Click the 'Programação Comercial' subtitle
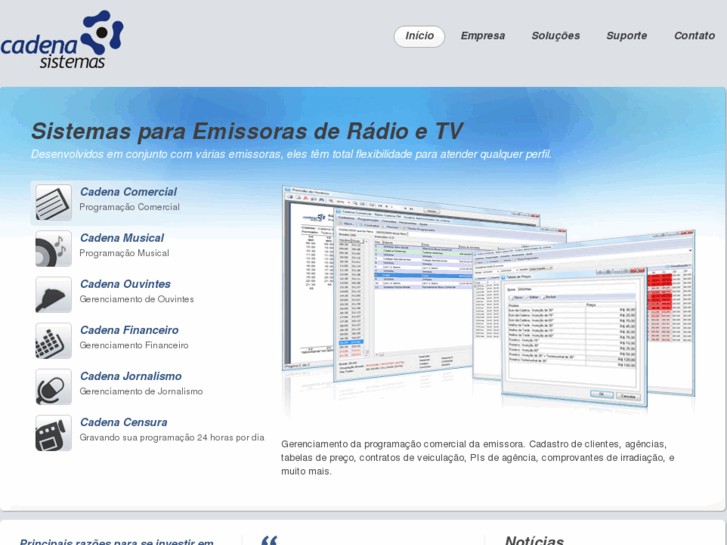The image size is (727, 545). [129, 207]
